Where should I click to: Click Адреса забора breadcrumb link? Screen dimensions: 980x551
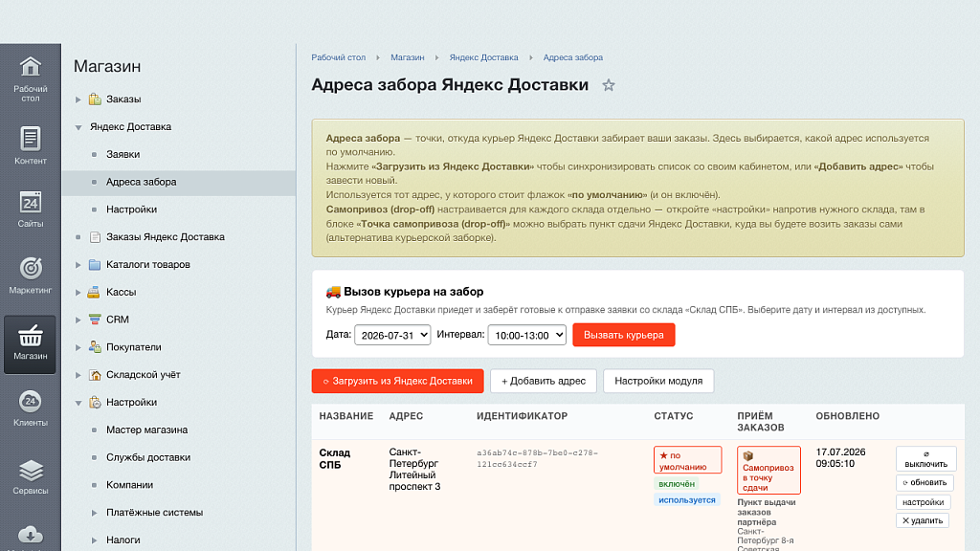pyautogui.click(x=573, y=57)
